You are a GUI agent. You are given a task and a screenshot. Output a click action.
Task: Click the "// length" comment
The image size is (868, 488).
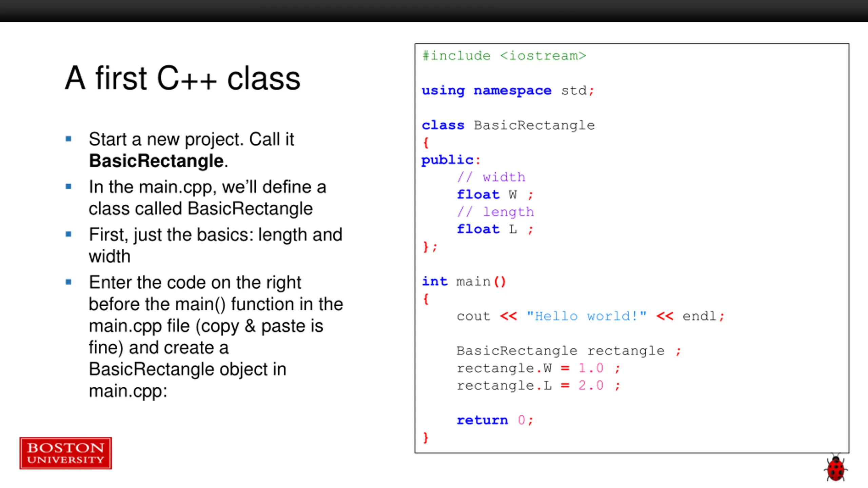click(495, 212)
